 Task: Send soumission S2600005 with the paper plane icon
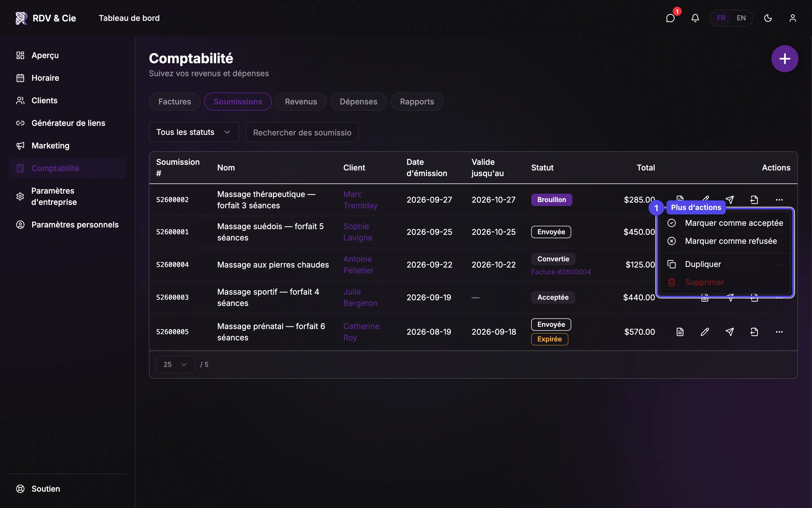pyautogui.click(x=729, y=332)
